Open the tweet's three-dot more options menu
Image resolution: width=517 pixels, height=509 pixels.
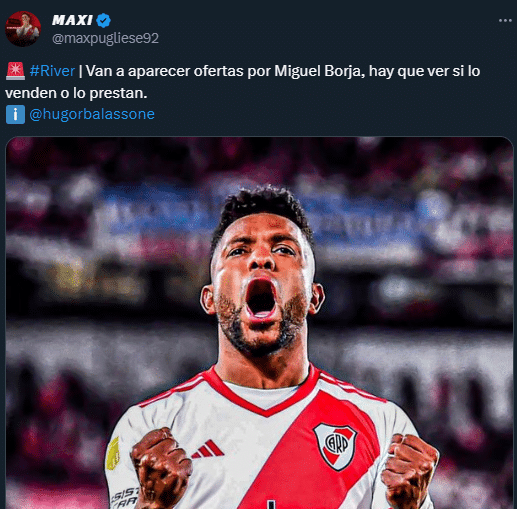505,21
